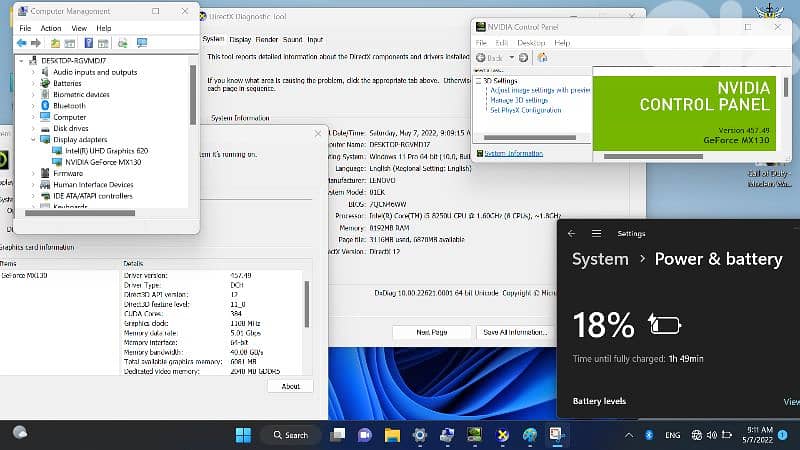Viewport: 800px width, 450px height.
Task: Click the blue question-mark help toolbar icon
Action: click(88, 43)
